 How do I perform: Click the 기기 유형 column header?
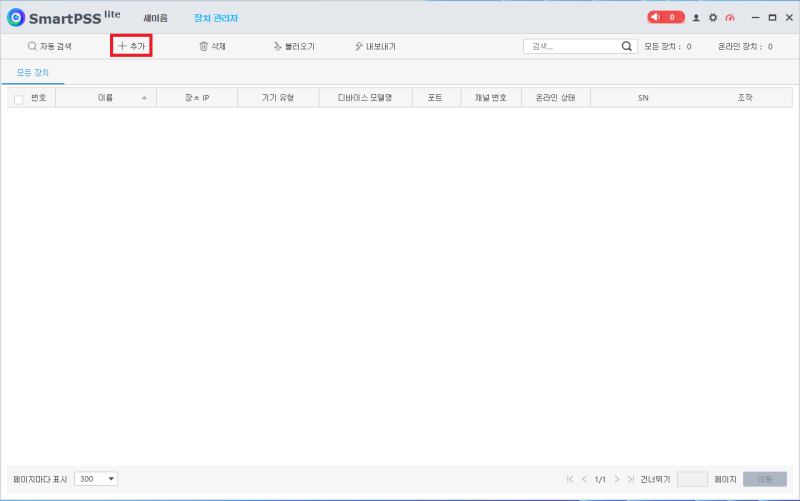[x=278, y=97]
